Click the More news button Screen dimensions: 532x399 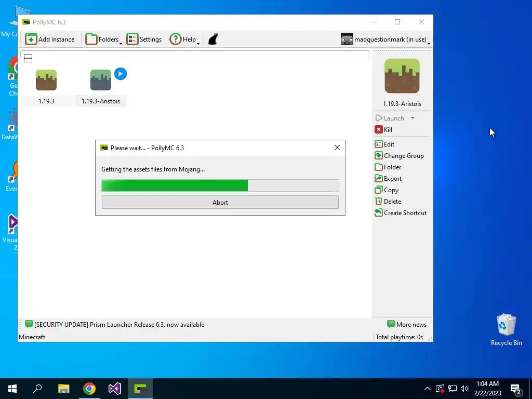407,325
